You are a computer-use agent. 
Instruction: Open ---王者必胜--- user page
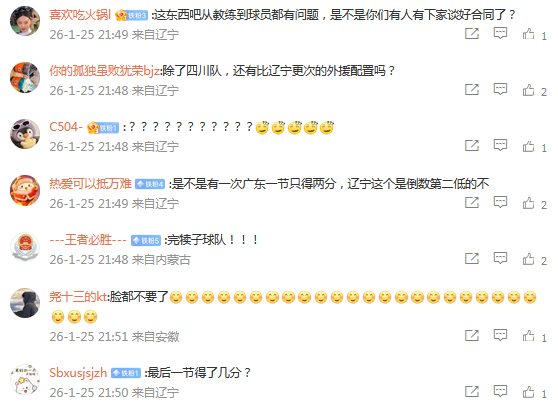[88, 240]
